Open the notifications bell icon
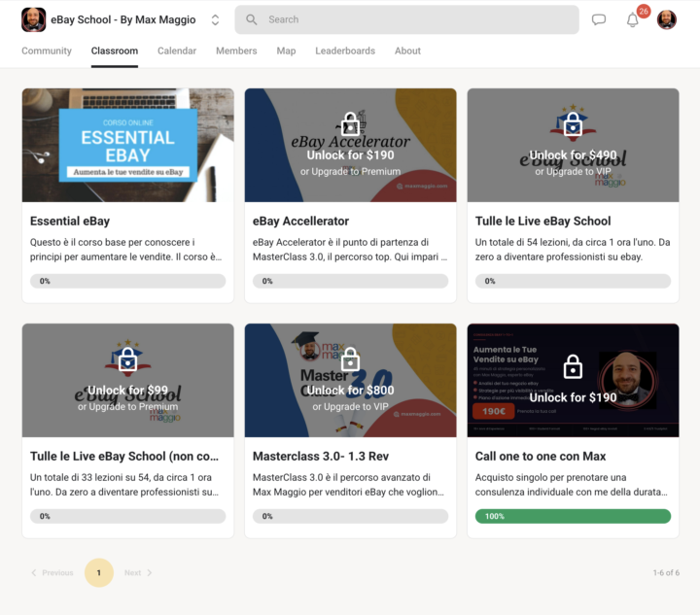This screenshot has width=700, height=615. [632, 20]
